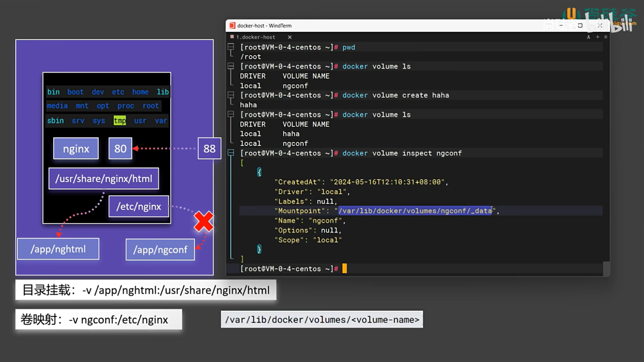Click 'docker volume inspect ngconf' command
Viewport: 644px width, 362px height.
(402, 153)
